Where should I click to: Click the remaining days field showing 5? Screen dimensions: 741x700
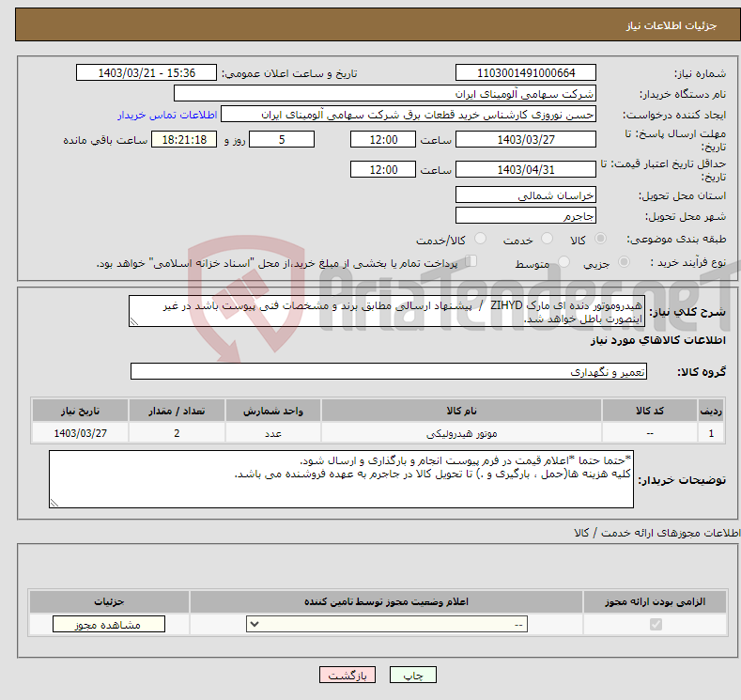click(x=282, y=139)
